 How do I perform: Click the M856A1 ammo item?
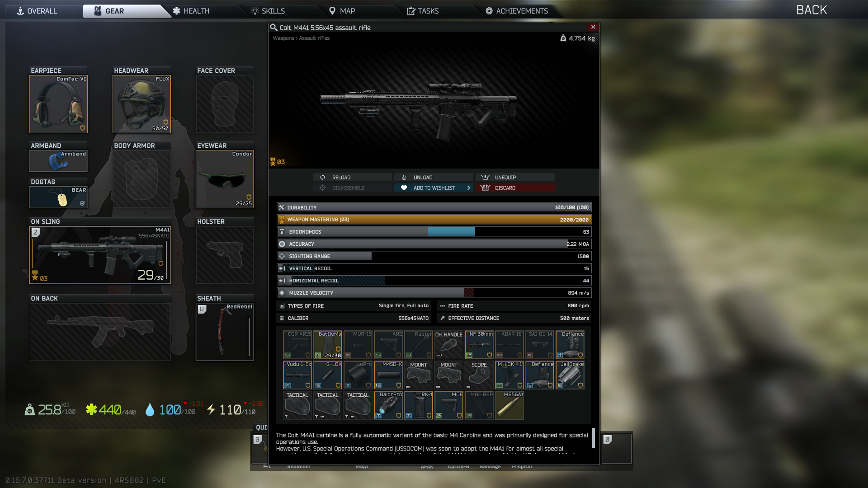[x=509, y=405]
